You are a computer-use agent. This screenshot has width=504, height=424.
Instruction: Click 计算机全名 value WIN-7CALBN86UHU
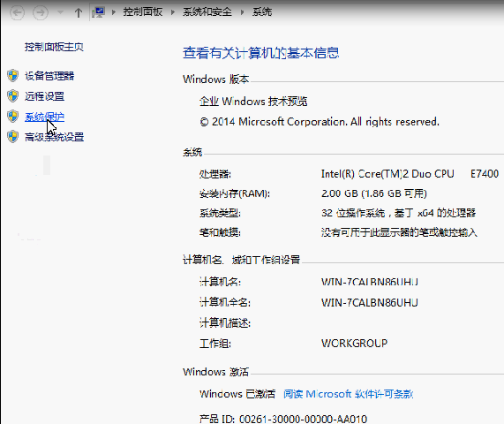tap(369, 303)
